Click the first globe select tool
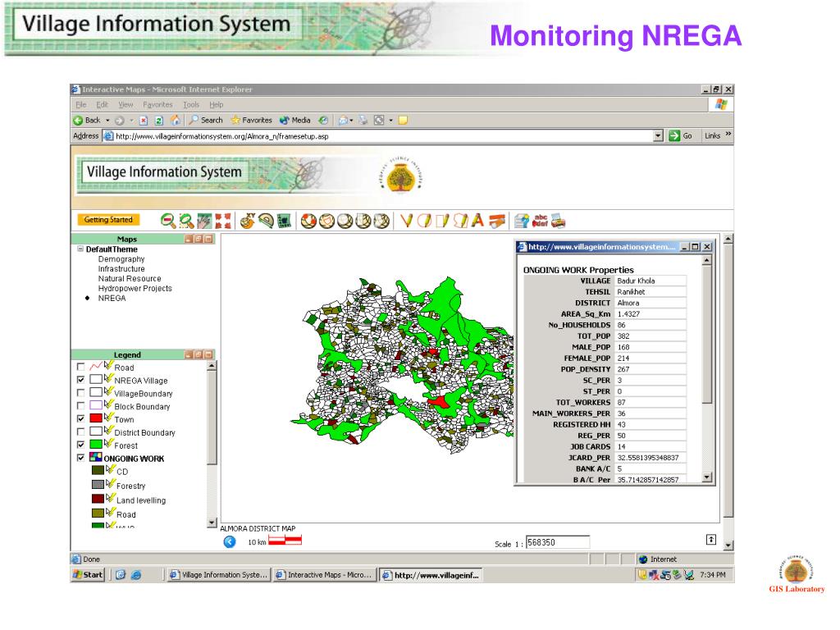840x630 pixels. click(x=308, y=221)
